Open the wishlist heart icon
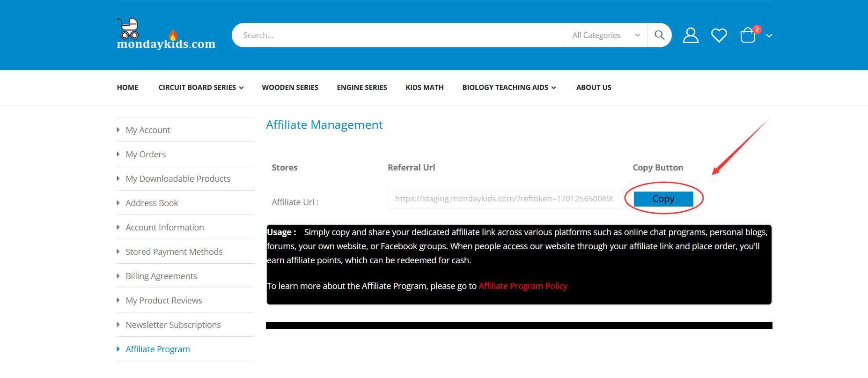 point(719,35)
